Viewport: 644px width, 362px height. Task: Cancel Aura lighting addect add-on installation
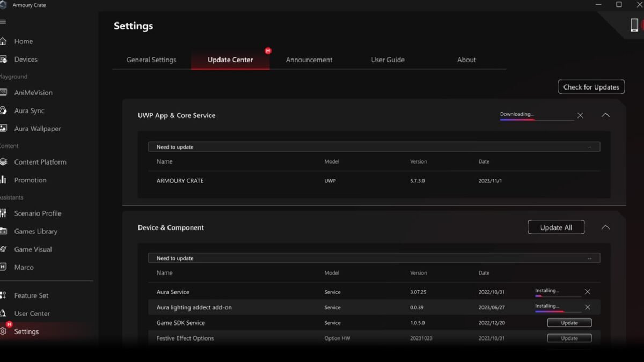click(x=588, y=307)
